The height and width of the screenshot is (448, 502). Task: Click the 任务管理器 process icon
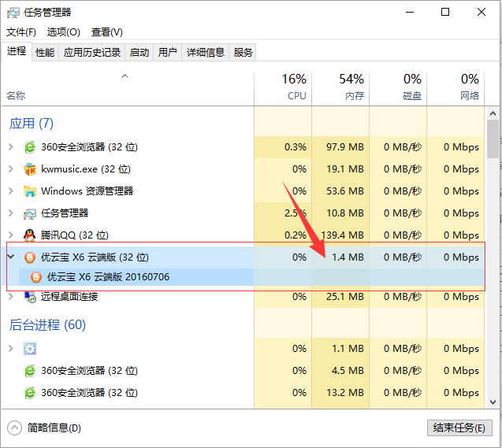pos(30,213)
